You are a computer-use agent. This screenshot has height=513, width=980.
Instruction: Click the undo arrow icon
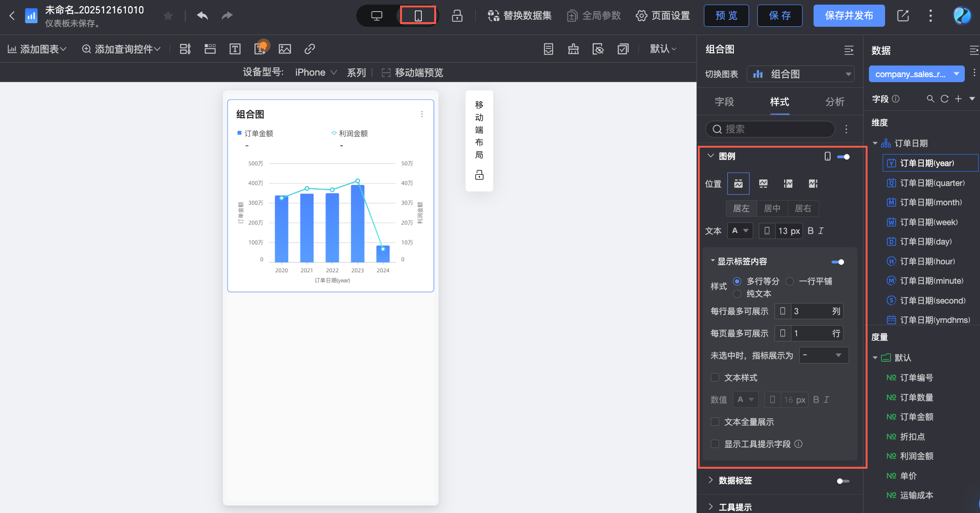point(202,16)
